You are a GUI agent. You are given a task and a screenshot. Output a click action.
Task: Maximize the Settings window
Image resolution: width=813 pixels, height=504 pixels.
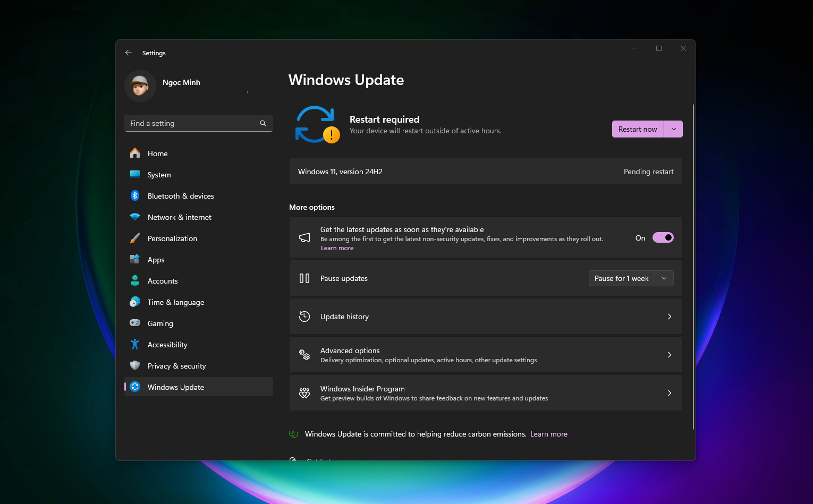pyautogui.click(x=659, y=48)
